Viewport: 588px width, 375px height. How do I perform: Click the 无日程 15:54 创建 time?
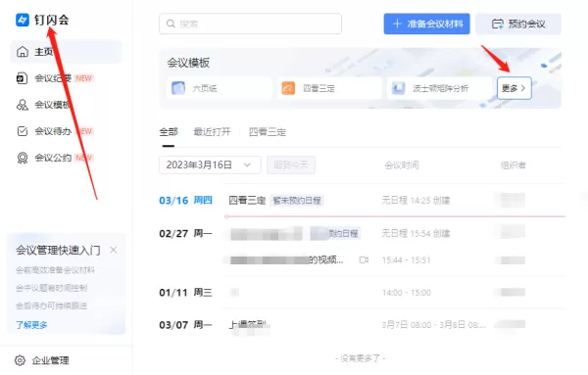(416, 233)
